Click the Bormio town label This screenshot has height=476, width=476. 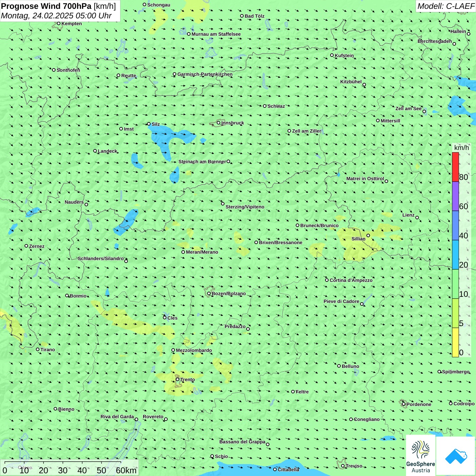point(78,296)
